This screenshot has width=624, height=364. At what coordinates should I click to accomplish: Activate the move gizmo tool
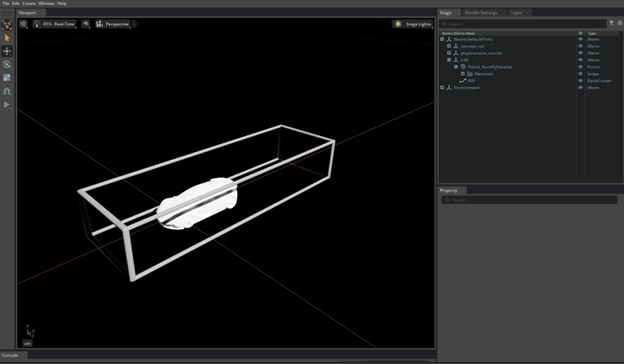click(x=7, y=51)
